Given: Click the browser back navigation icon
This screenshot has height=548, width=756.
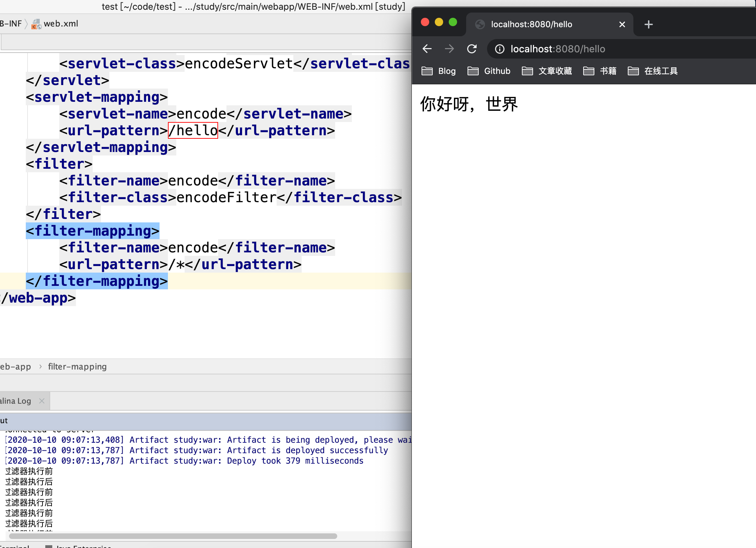Looking at the screenshot, I should pyautogui.click(x=428, y=49).
